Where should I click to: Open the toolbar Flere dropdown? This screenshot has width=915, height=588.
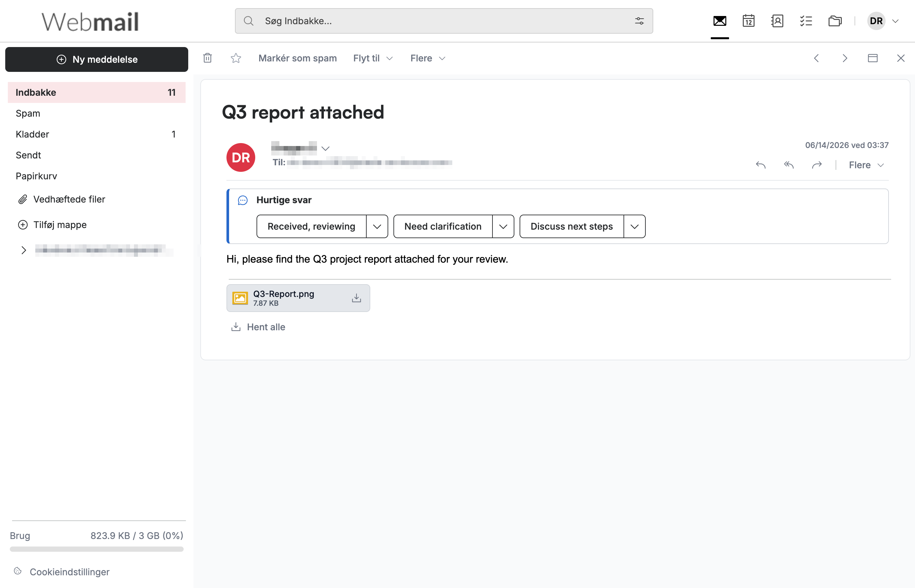pyautogui.click(x=428, y=58)
